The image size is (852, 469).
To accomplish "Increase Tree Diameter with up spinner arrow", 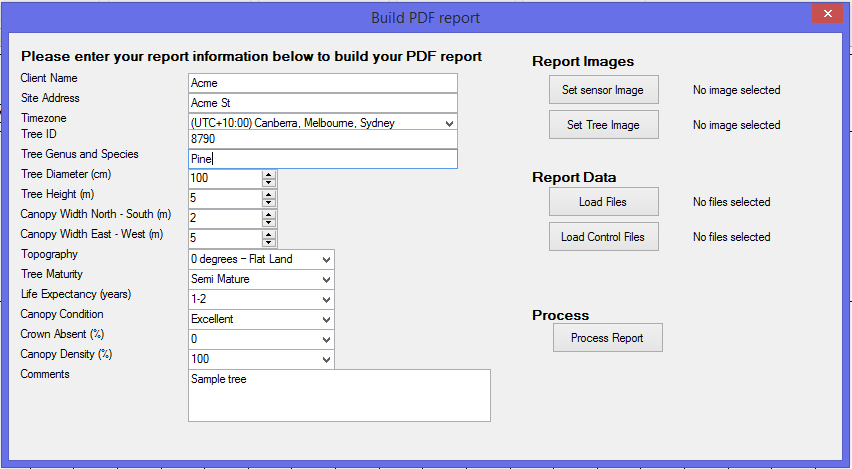I will (268, 174).
